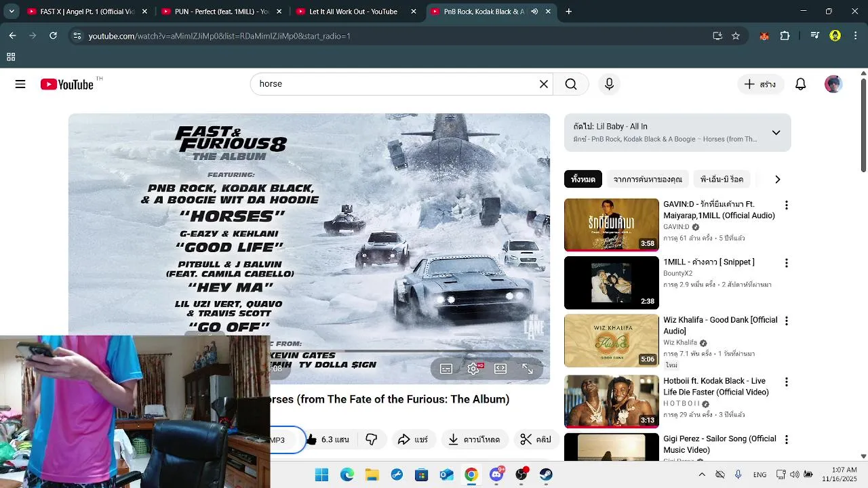
Task: Select the จากการค้นหาของคุณ filter chip
Action: 648,180
